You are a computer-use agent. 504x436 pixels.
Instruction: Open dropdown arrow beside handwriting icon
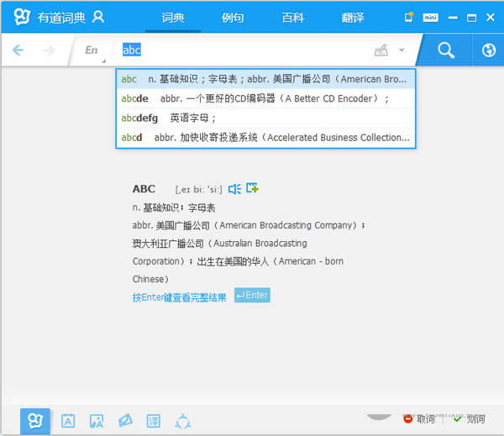(402, 50)
